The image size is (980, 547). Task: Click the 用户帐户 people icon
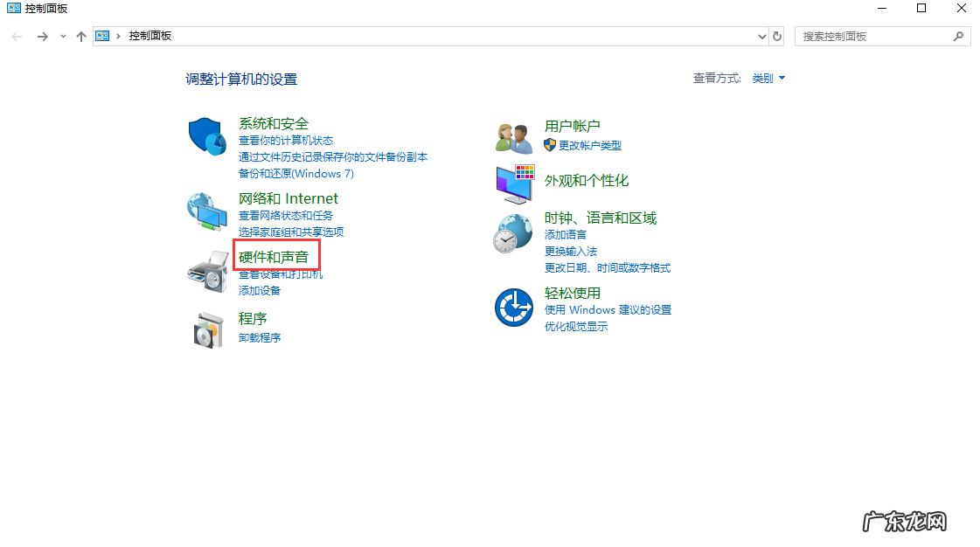[x=513, y=135]
